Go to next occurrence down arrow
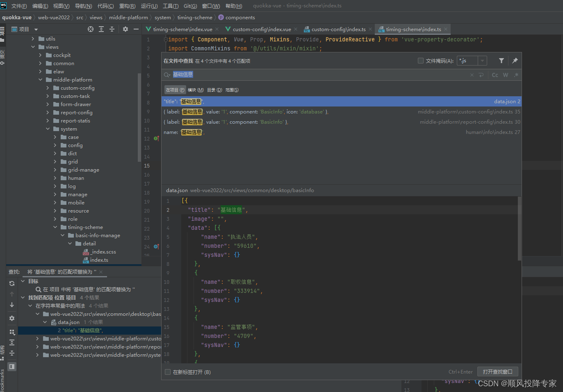Image resolution: width=563 pixels, height=392 pixels. click(12, 305)
